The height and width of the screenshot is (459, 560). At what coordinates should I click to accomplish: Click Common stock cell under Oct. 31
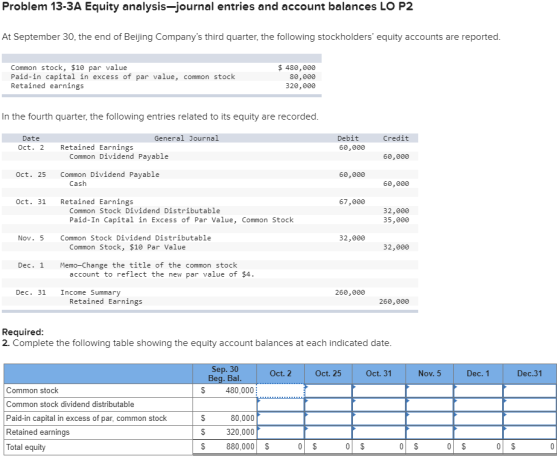(x=379, y=390)
